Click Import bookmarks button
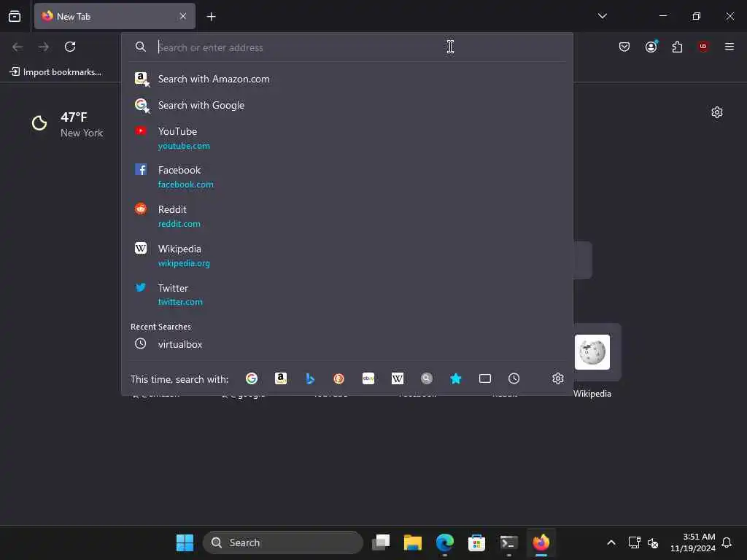The image size is (747, 560). pos(55,72)
